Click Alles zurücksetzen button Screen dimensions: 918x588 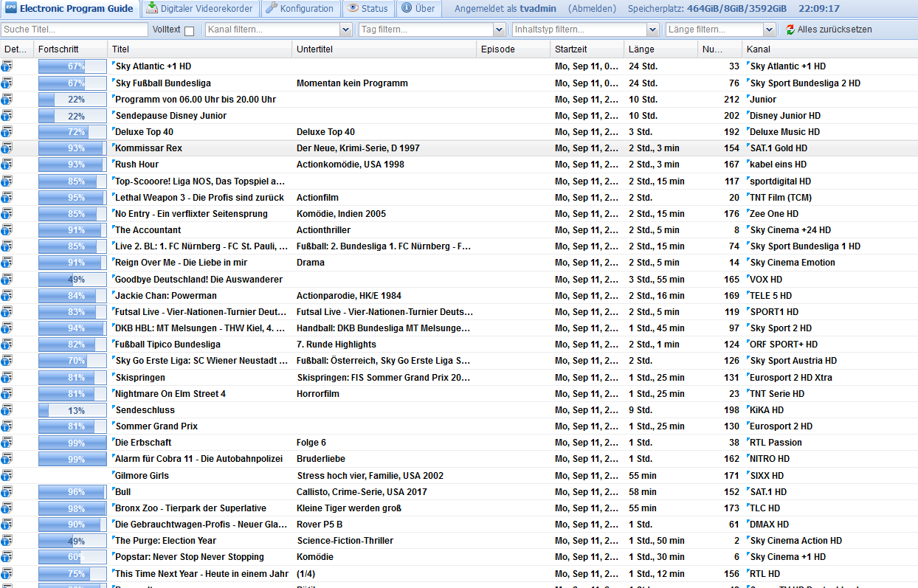[829, 30]
